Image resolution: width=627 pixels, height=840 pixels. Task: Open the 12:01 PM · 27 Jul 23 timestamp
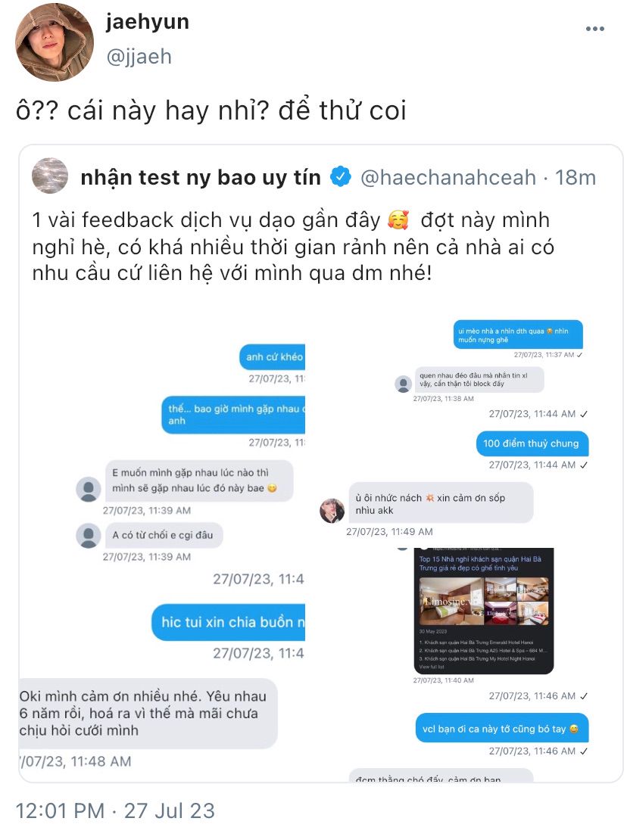(x=115, y=810)
